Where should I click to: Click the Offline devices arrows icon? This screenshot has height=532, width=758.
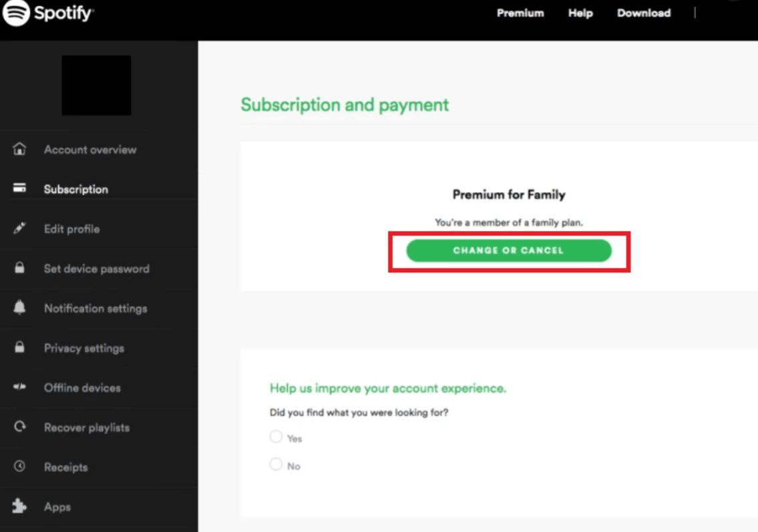(19, 386)
